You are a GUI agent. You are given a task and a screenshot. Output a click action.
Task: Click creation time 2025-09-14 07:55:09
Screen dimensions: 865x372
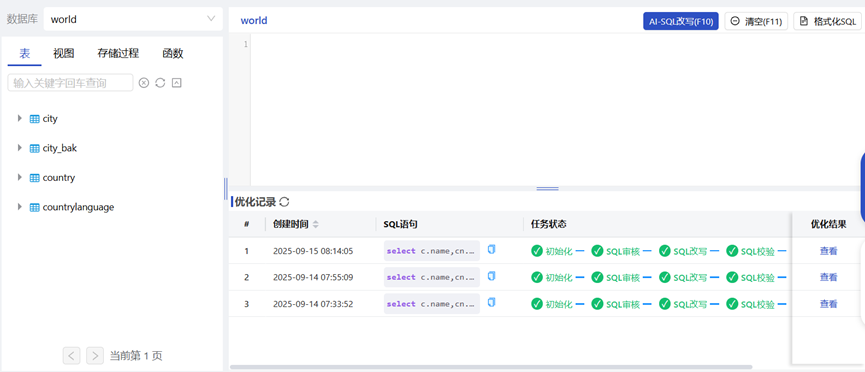tap(313, 277)
